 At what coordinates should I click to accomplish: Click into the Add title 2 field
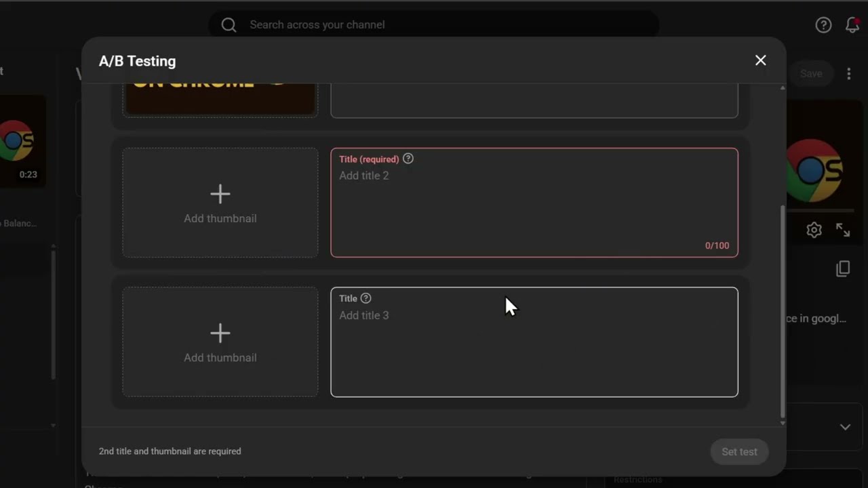(534, 203)
